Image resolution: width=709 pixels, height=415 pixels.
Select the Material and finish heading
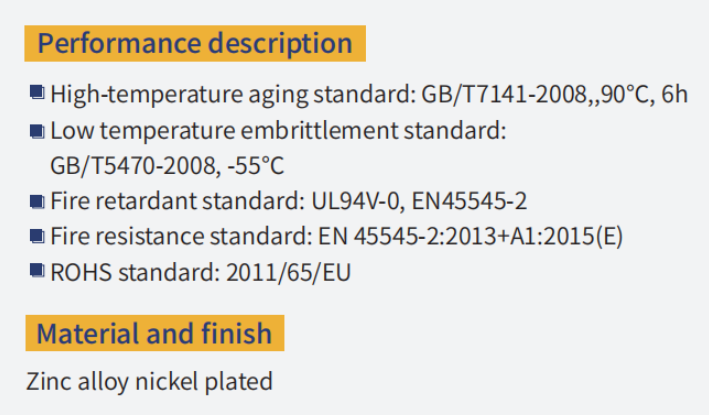(155, 333)
